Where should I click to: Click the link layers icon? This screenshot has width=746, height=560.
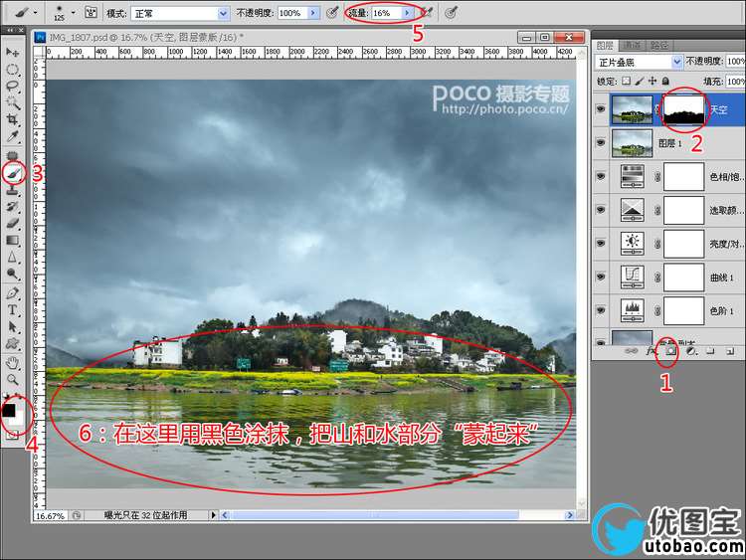(x=631, y=351)
